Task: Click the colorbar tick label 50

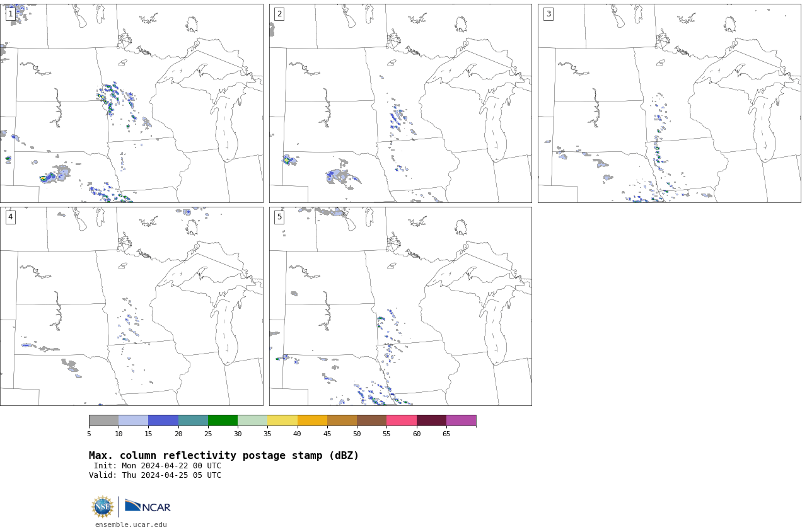Action: point(357,434)
